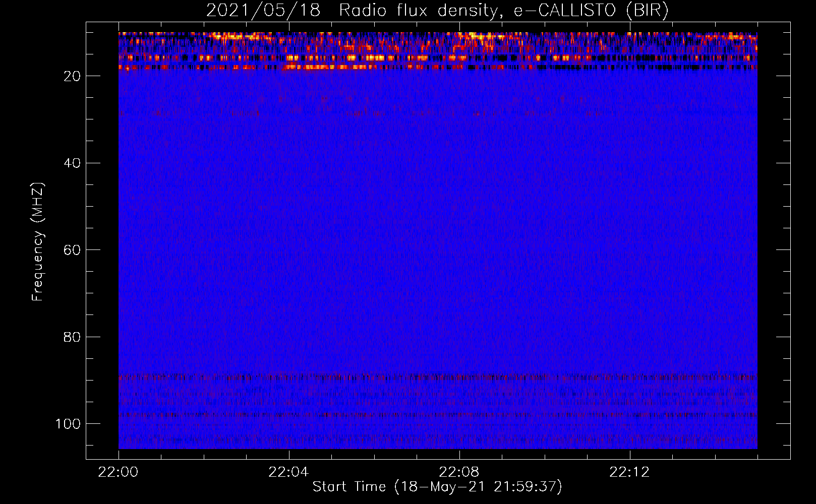This screenshot has width=816, height=504.
Task: Click the '100' frequency tick label
Action: pyautogui.click(x=68, y=424)
